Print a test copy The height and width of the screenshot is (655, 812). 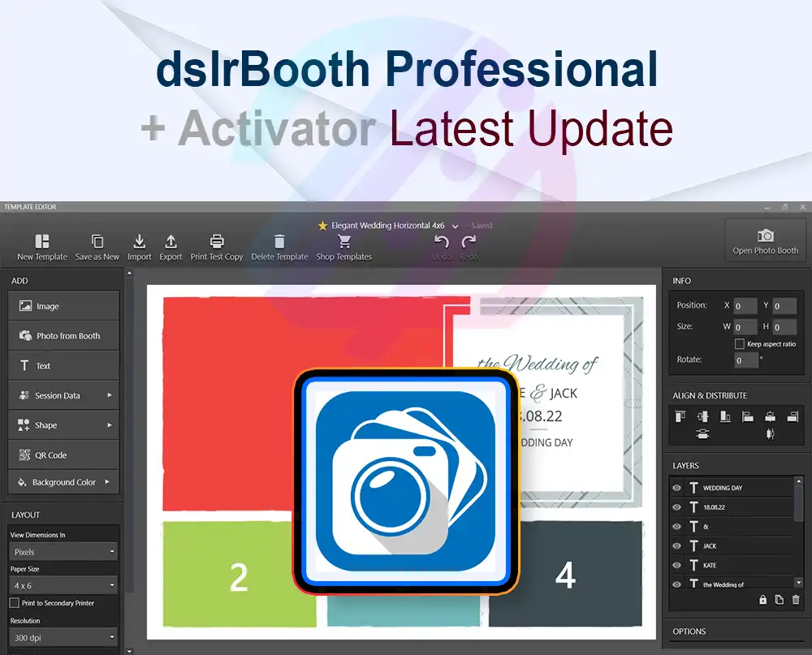(x=217, y=242)
